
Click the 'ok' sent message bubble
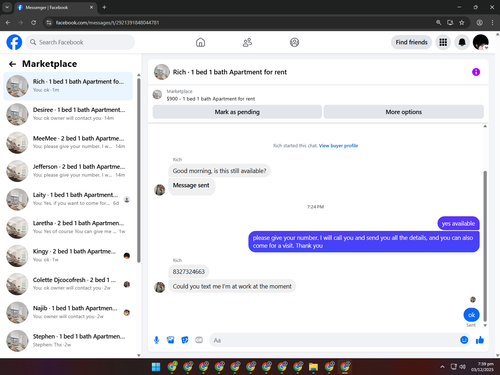click(x=471, y=315)
